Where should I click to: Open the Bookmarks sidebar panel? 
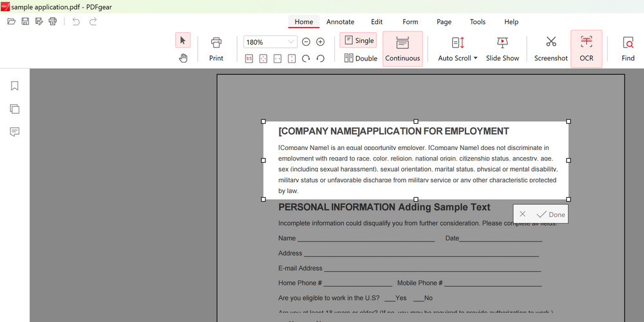pos(15,86)
